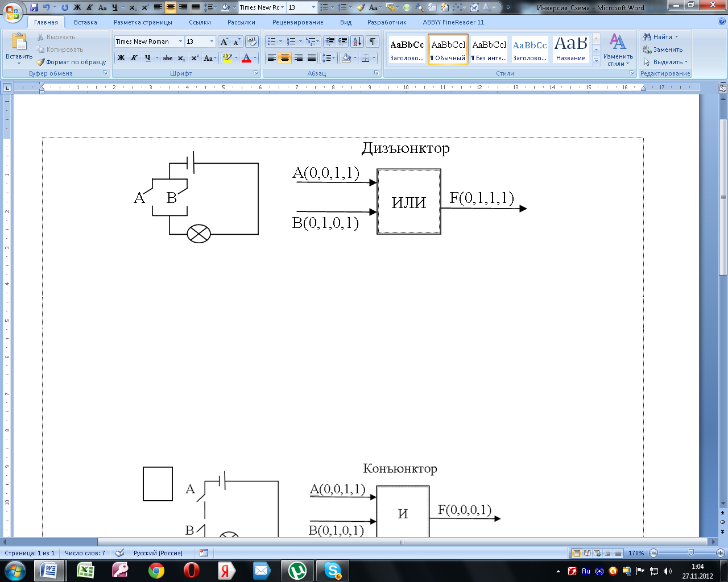Click the numbered list icon in the Paragraph group
The height and width of the screenshot is (582, 728).
(291, 41)
